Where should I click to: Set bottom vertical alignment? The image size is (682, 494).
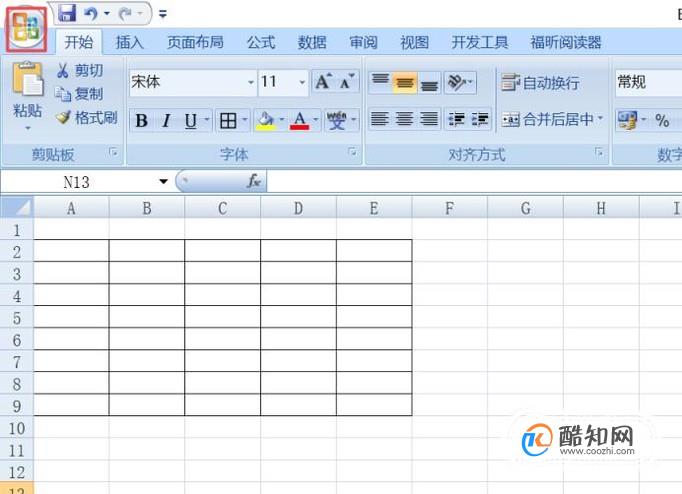pyautogui.click(x=429, y=82)
